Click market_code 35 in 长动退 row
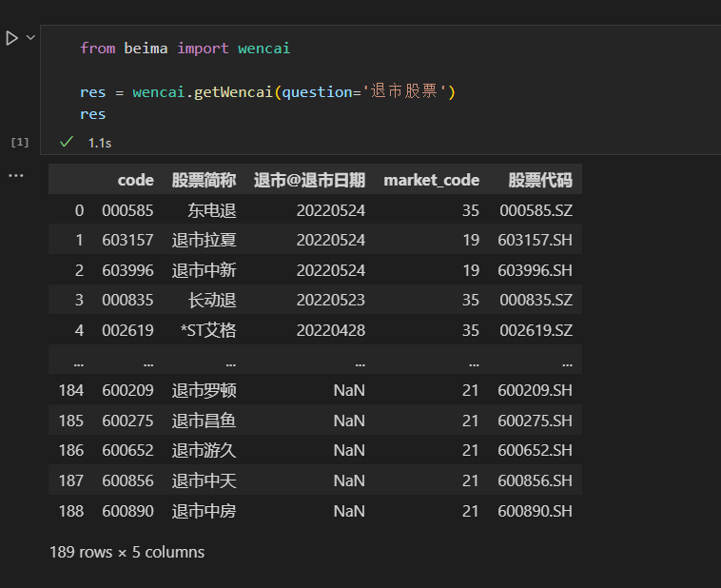The height and width of the screenshot is (588, 721). pyautogui.click(x=471, y=300)
